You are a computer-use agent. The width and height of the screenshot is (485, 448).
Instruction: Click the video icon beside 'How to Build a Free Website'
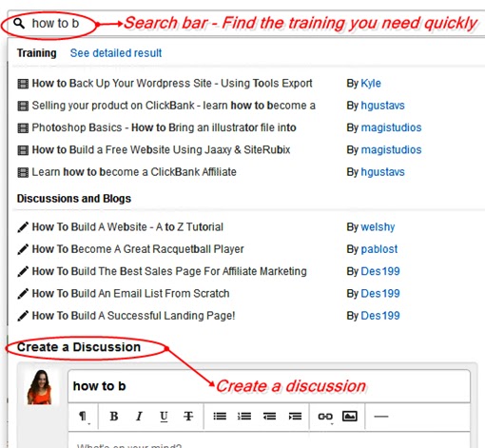tap(23, 150)
